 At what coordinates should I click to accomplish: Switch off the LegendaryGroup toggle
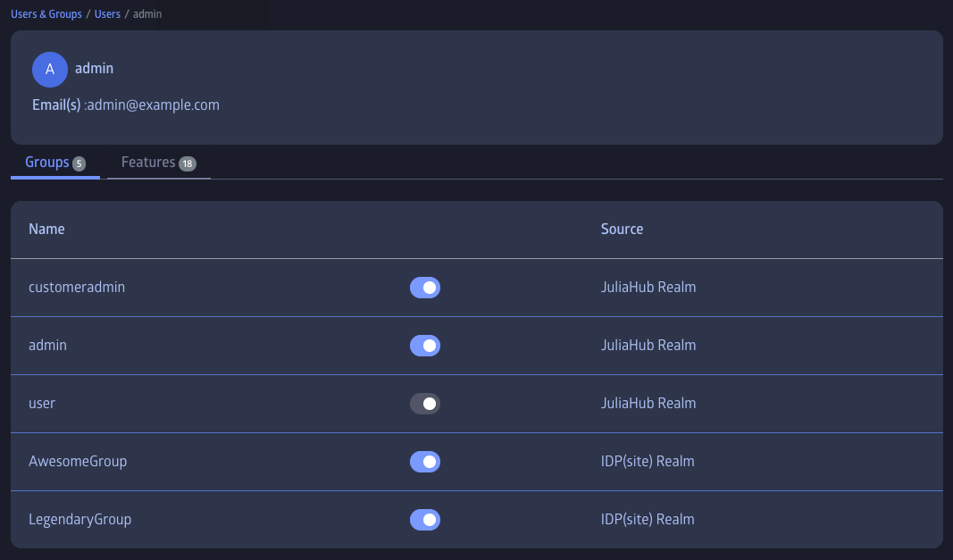pos(425,520)
